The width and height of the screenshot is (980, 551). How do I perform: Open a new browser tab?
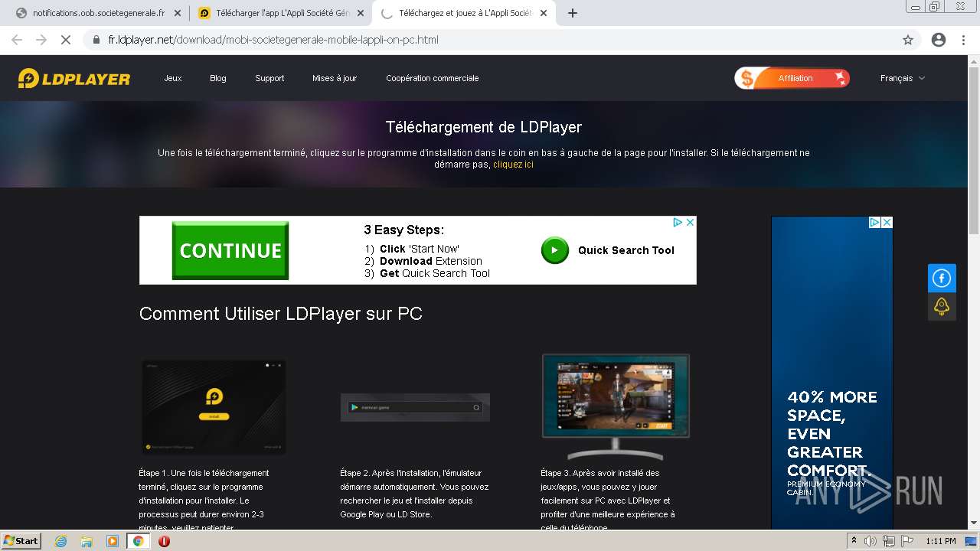(573, 13)
